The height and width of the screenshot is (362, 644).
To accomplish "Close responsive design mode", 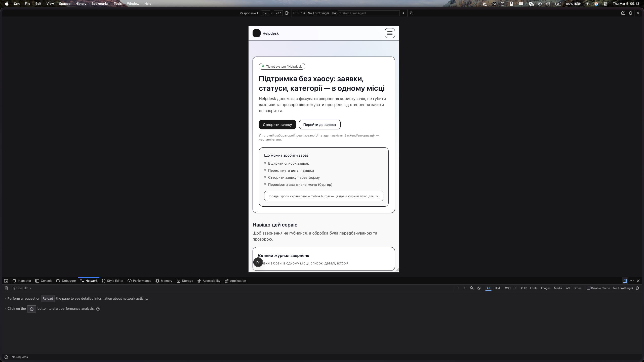I will [x=638, y=13].
